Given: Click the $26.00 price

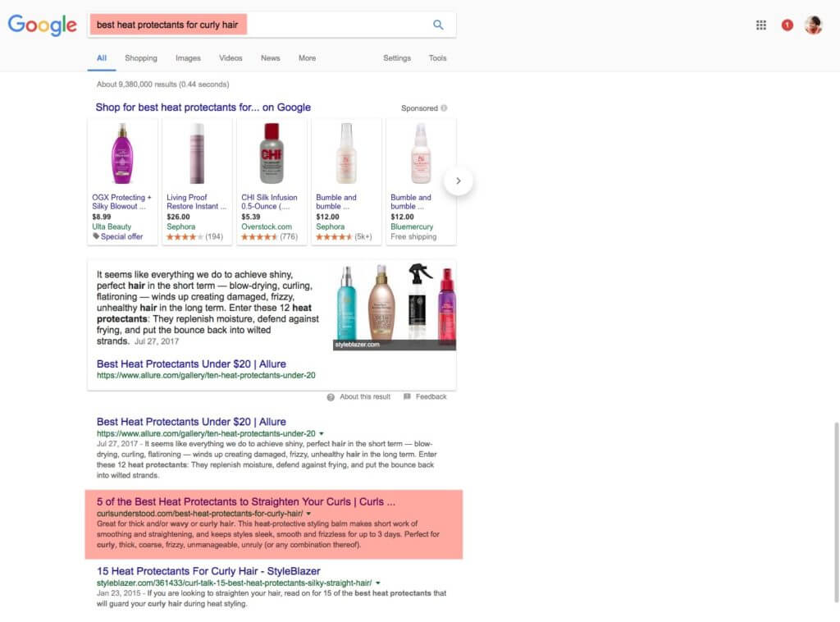Looking at the screenshot, I should tap(178, 217).
